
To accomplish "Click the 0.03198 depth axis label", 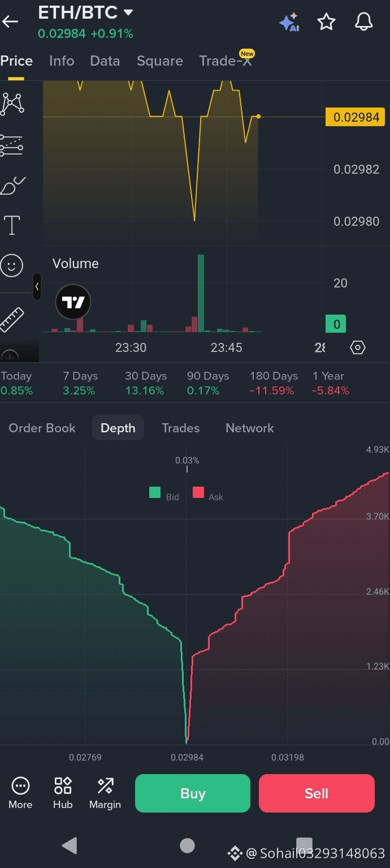I will [288, 757].
